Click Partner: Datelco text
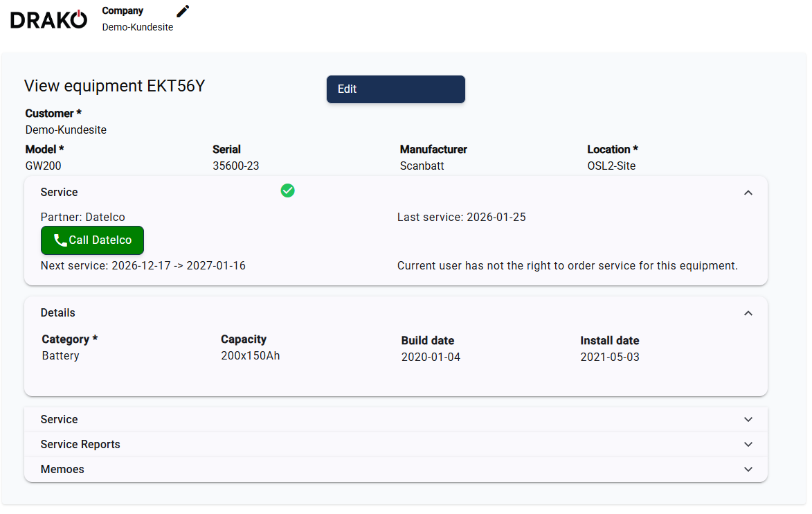This screenshot has width=812, height=514. pyautogui.click(x=83, y=217)
